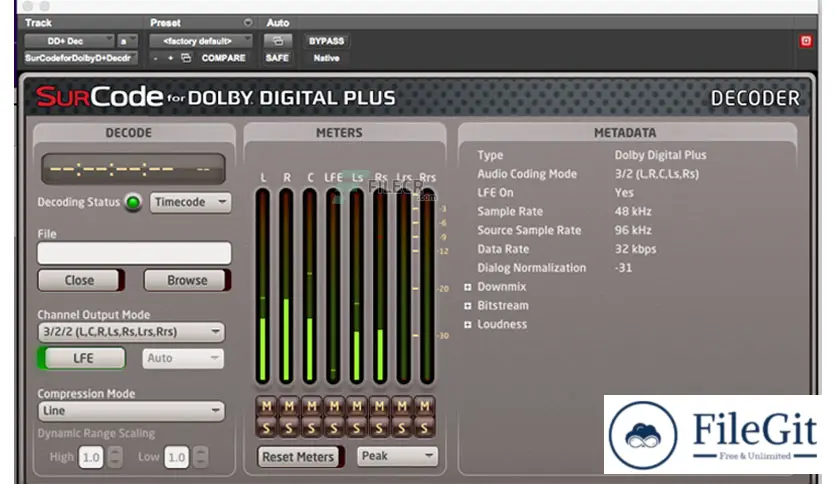Open the Preset menu circle icon

click(x=248, y=22)
